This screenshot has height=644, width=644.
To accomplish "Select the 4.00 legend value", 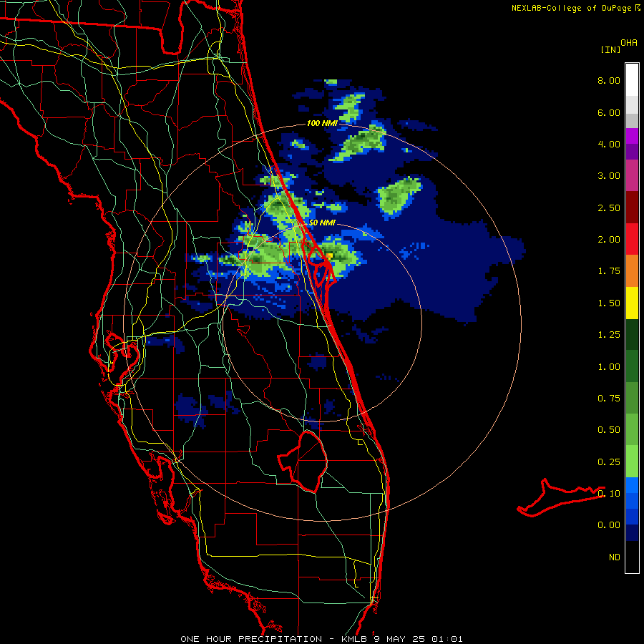I will tap(609, 144).
